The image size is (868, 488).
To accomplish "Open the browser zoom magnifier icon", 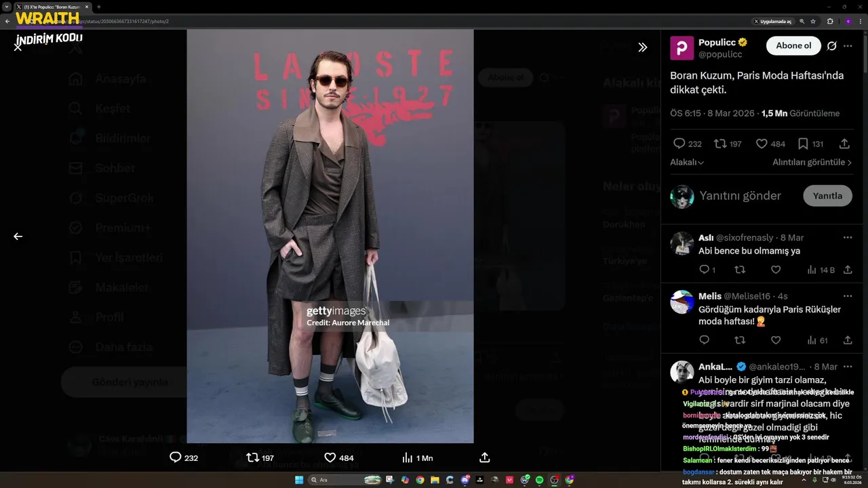I will point(802,22).
